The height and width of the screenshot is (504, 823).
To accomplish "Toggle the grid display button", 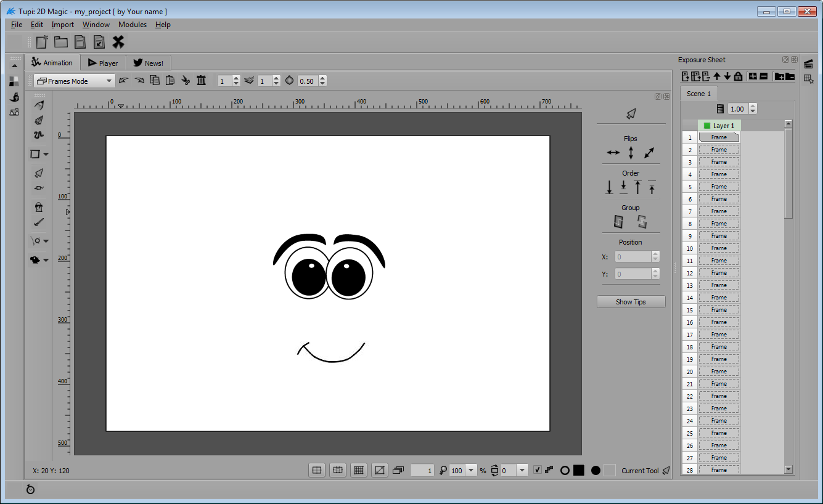I will pyautogui.click(x=358, y=470).
